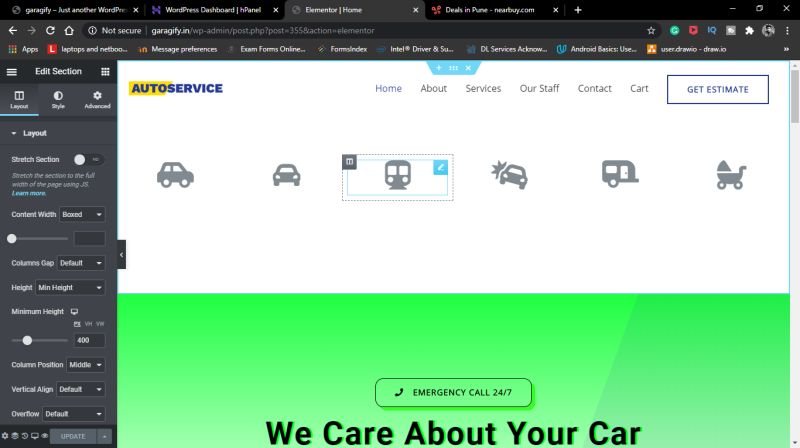Open the Column Position dropdown
This screenshot has height=448, width=800.
tap(86, 365)
